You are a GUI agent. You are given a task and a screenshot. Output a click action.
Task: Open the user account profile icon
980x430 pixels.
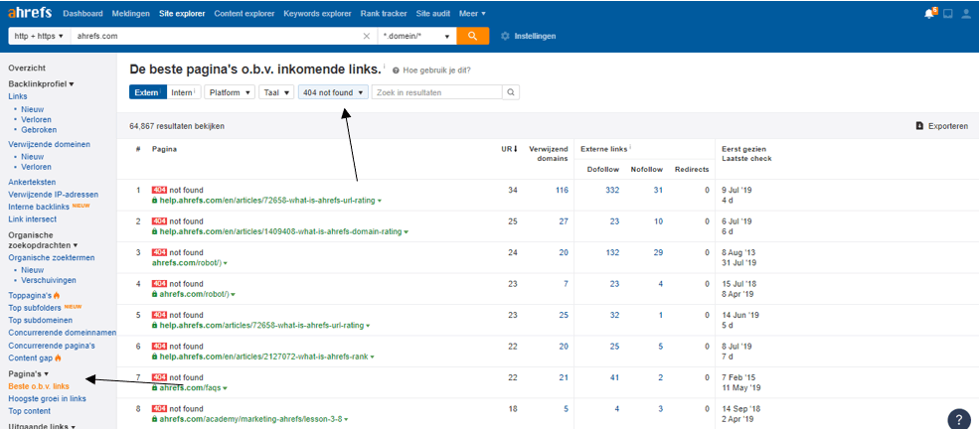[x=964, y=14]
